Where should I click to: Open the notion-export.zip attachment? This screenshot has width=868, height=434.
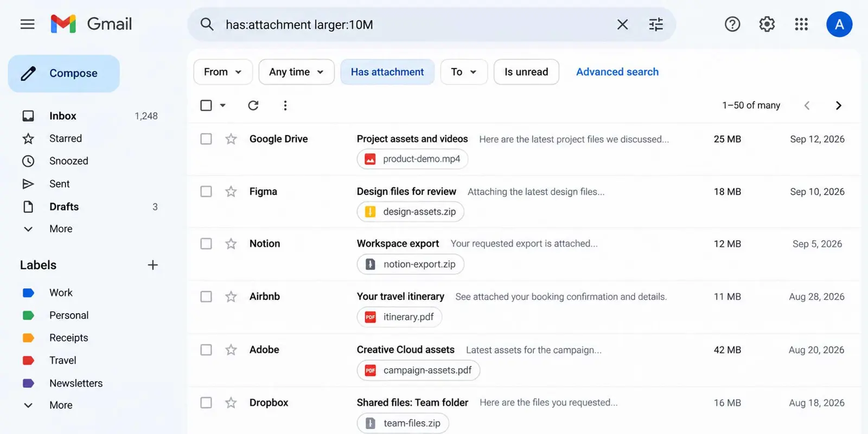[410, 264]
